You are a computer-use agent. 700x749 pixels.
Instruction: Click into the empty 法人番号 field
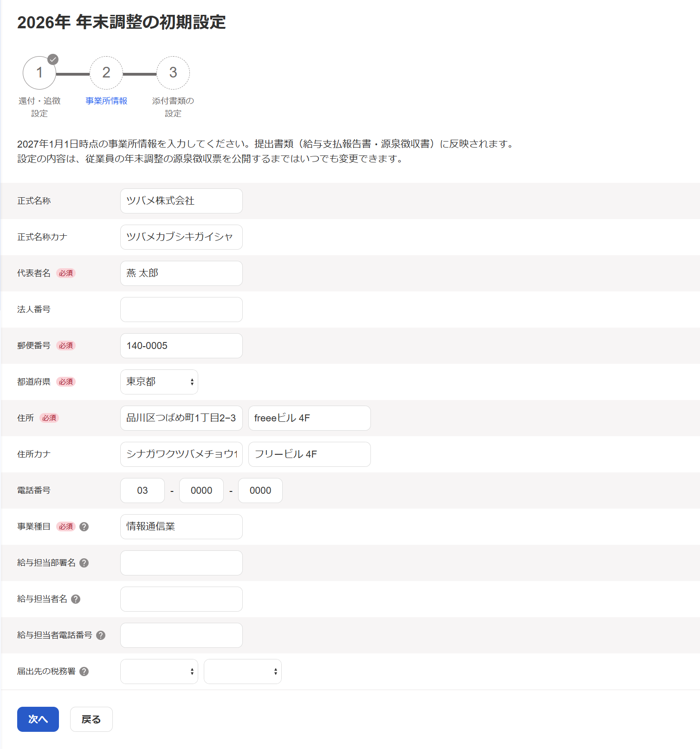pos(181,310)
